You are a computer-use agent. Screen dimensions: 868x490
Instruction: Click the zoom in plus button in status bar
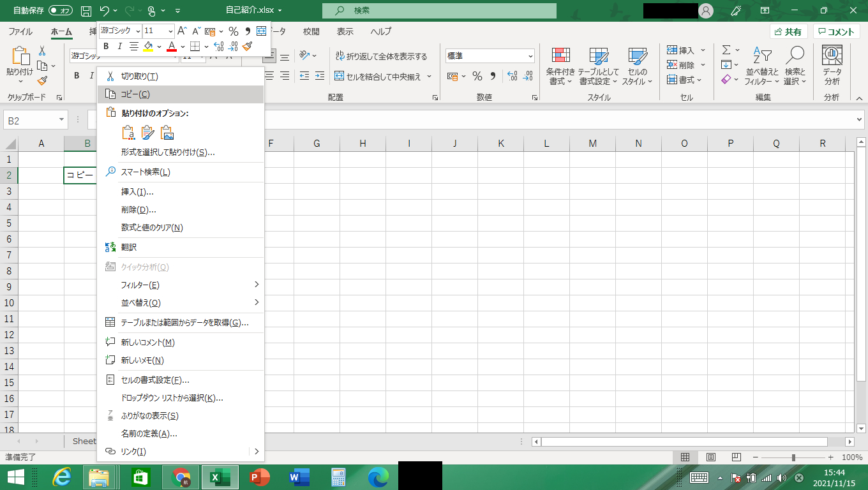click(x=830, y=457)
